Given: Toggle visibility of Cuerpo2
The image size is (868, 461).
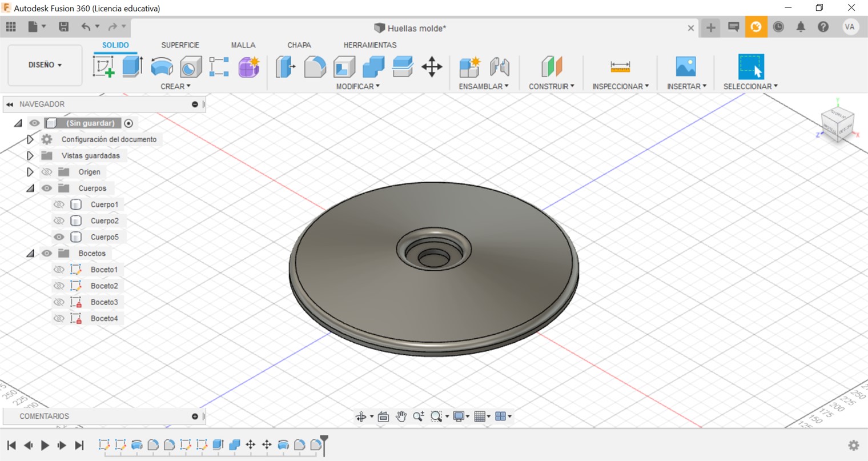Looking at the screenshot, I should (x=59, y=221).
